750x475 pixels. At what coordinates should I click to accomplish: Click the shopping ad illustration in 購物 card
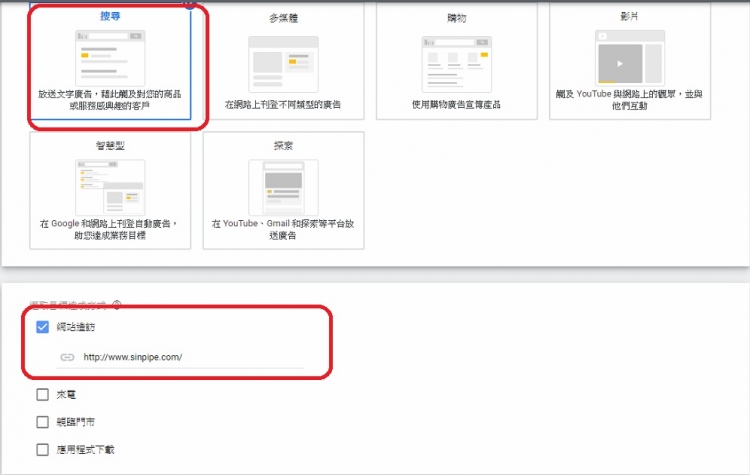[x=457, y=64]
